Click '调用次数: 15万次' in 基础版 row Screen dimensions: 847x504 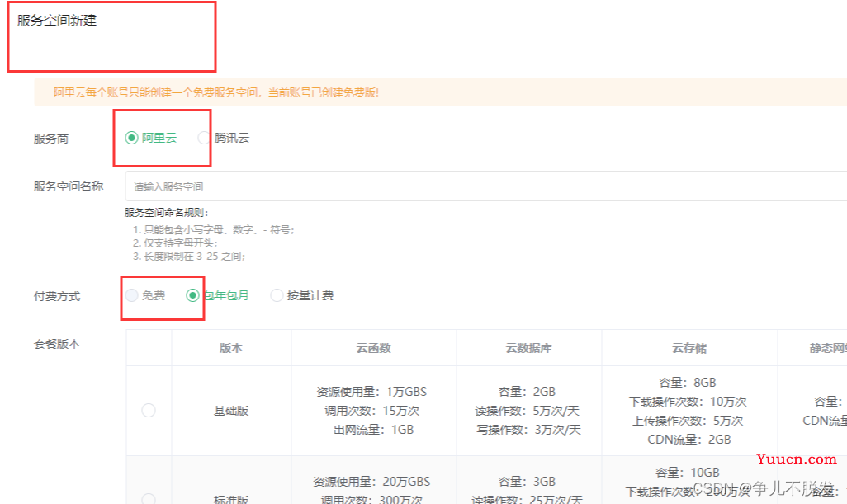(x=371, y=411)
